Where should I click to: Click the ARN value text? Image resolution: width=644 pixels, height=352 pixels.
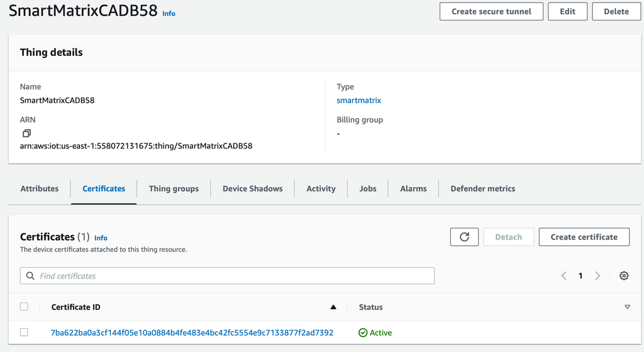coord(136,146)
